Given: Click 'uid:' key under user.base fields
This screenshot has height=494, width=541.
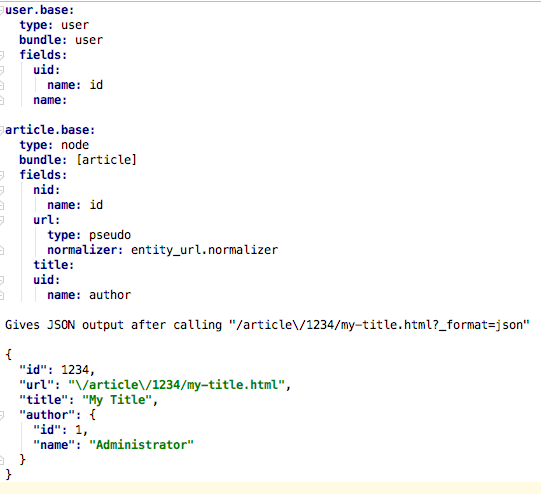Looking at the screenshot, I should [47, 70].
